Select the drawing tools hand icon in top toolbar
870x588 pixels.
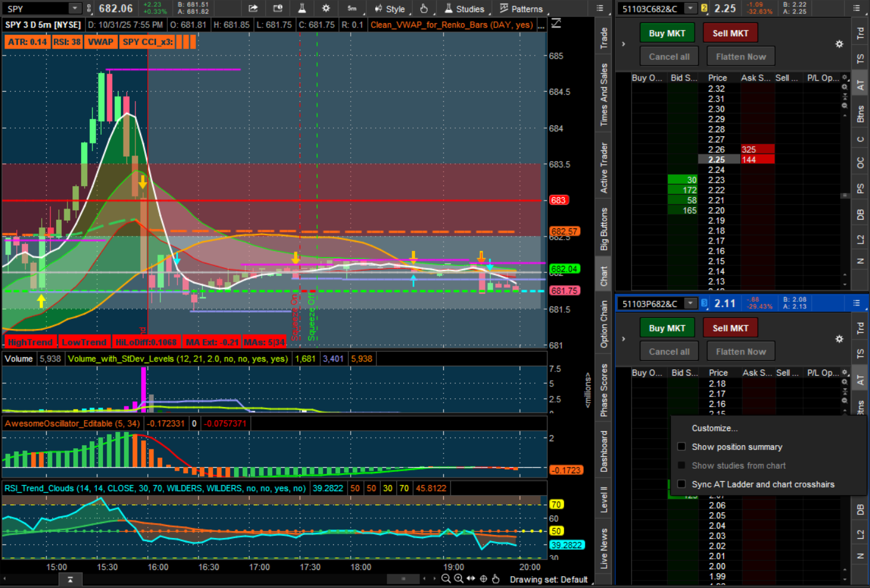[424, 9]
